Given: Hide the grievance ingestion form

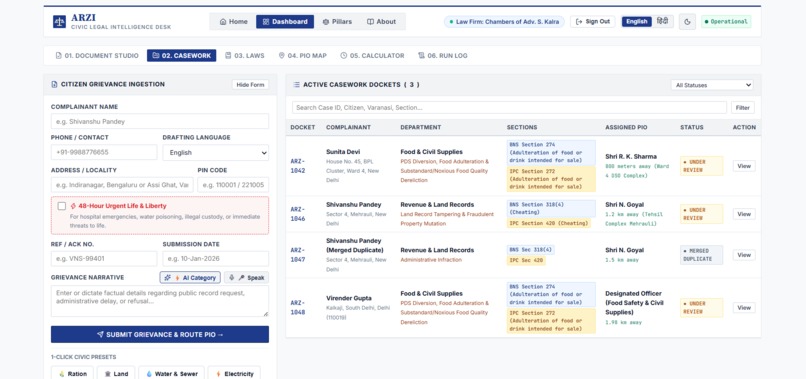Looking at the screenshot, I should [250, 84].
